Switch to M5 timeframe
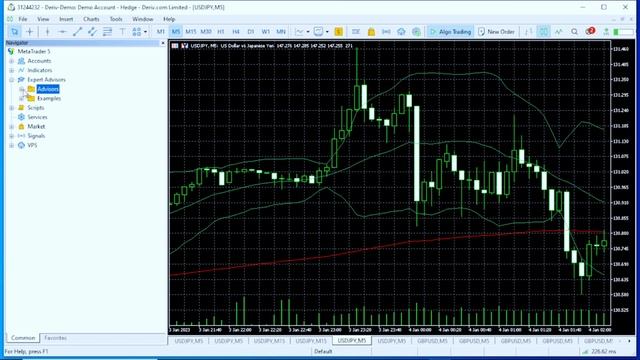Image resolution: width=640 pixels, height=360 pixels. (x=176, y=32)
